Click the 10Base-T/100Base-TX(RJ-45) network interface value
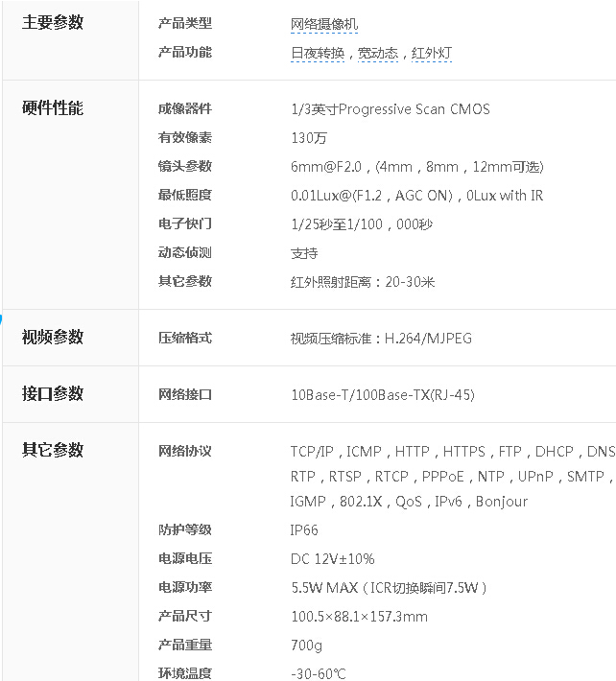The height and width of the screenshot is (681, 616). (x=382, y=395)
